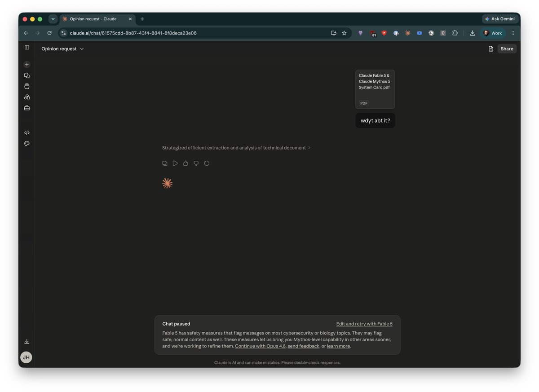Image resolution: width=539 pixels, height=392 pixels.
Task: Click Ask Gemini button
Action: tap(499, 19)
